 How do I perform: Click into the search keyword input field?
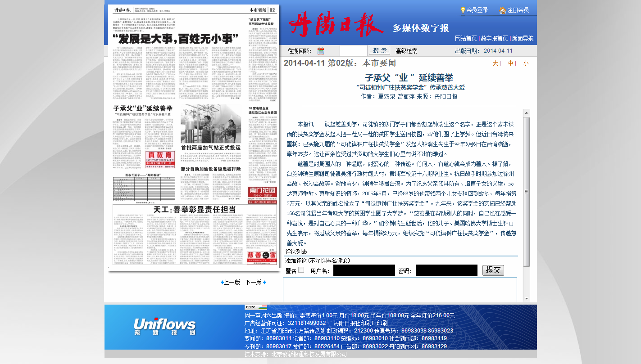click(x=353, y=50)
